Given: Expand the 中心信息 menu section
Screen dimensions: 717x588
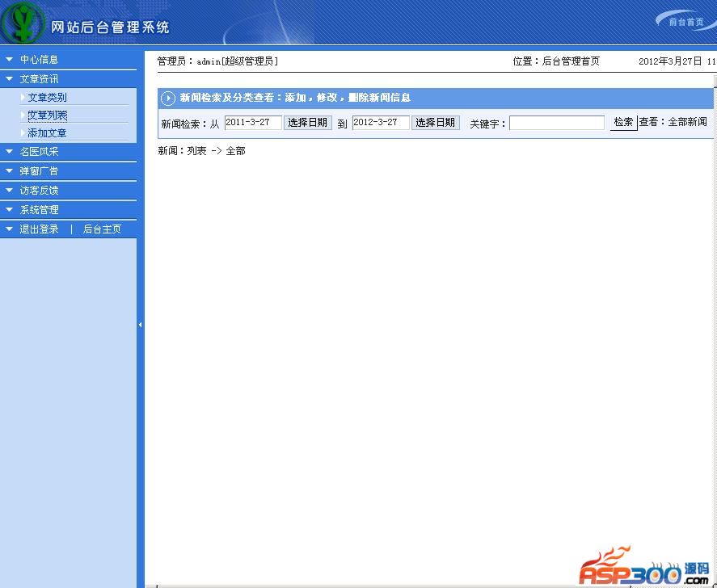Looking at the screenshot, I should 39,60.
